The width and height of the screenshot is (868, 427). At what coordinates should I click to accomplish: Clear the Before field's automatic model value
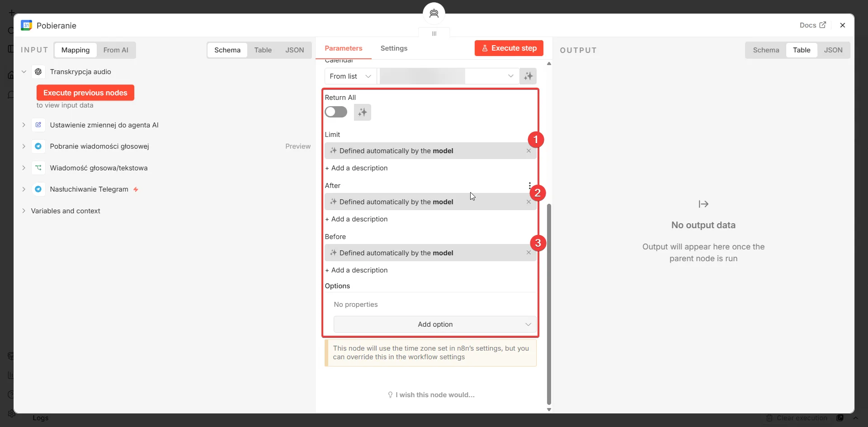pos(528,253)
